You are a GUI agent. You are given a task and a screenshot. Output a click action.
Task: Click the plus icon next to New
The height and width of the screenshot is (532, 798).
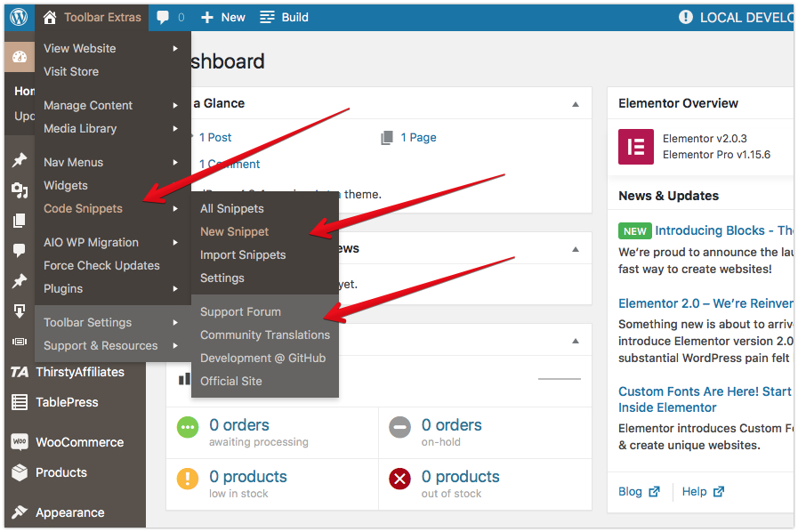206,18
